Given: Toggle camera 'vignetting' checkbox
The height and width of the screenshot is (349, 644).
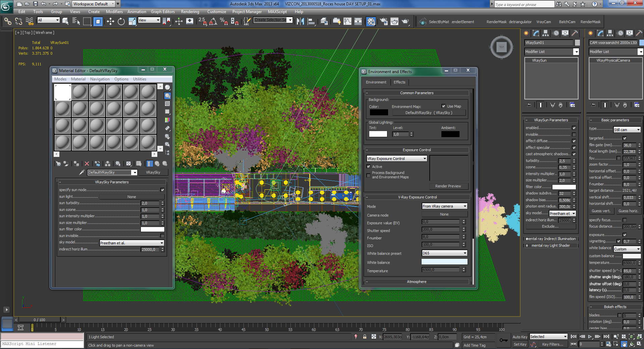Looking at the screenshot, I should pyautogui.click(x=619, y=241).
